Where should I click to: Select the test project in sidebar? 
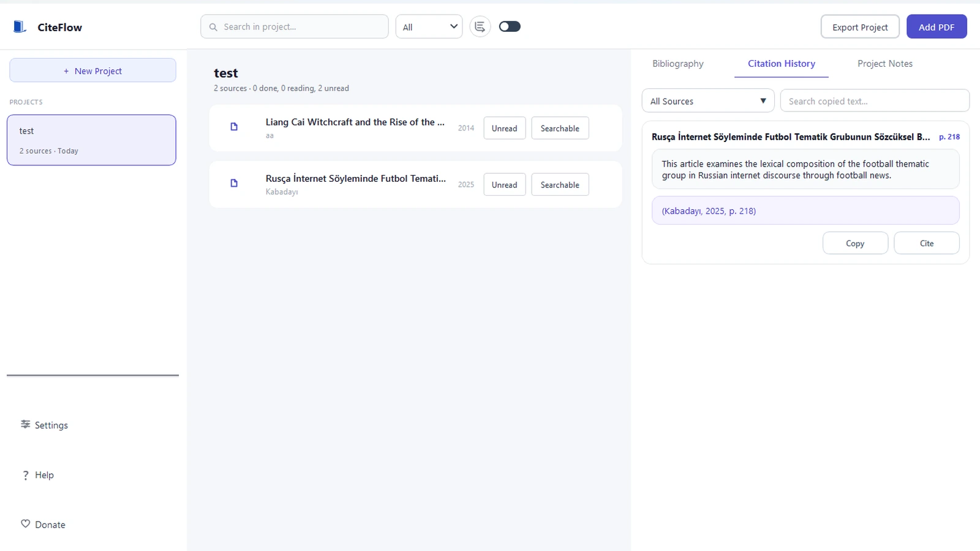point(91,140)
